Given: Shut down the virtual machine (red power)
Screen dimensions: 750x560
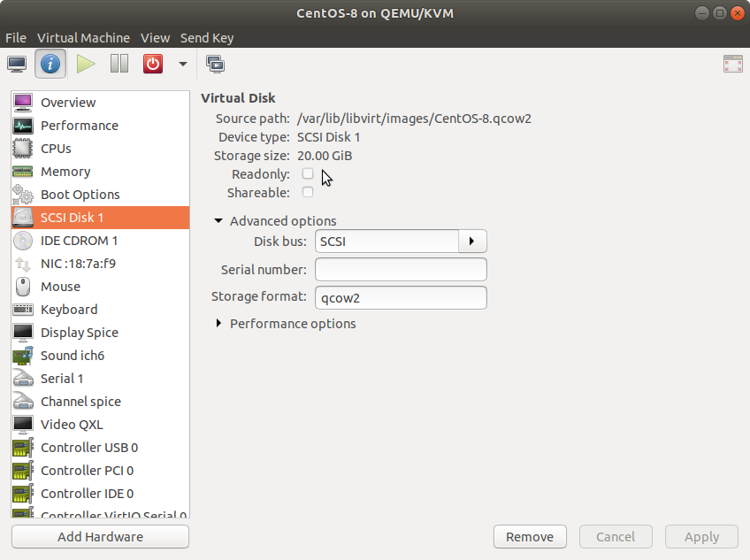Looking at the screenshot, I should (153, 64).
